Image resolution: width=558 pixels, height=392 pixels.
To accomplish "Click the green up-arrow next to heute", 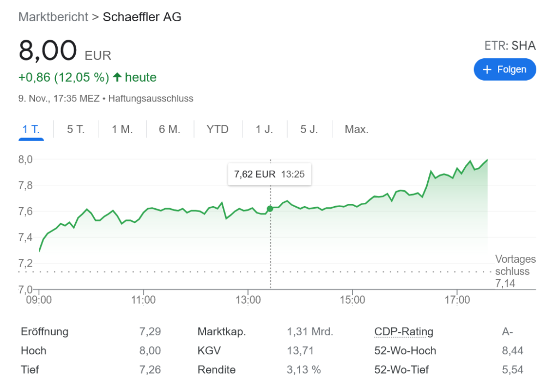I will [x=117, y=77].
